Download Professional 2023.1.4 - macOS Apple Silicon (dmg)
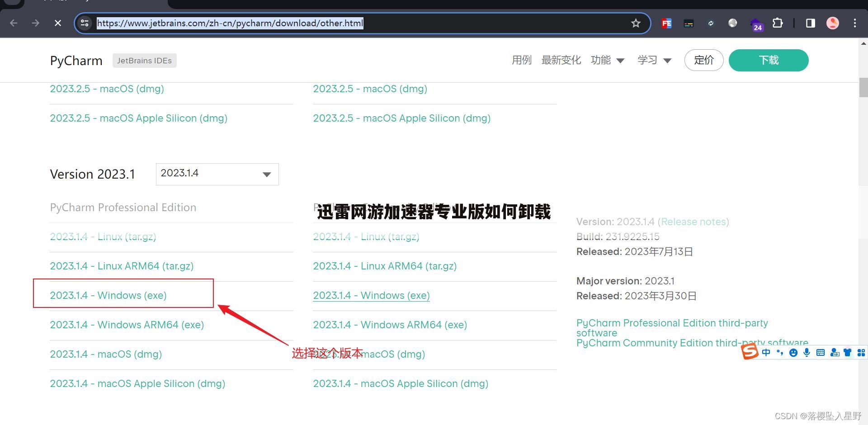This screenshot has width=868, height=425. pyautogui.click(x=137, y=383)
